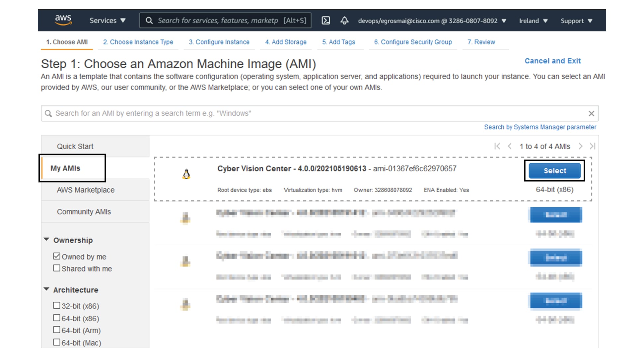Click '1 to 4 of 4 AMIs' text
The width and height of the screenshot is (644, 357).
[545, 146]
